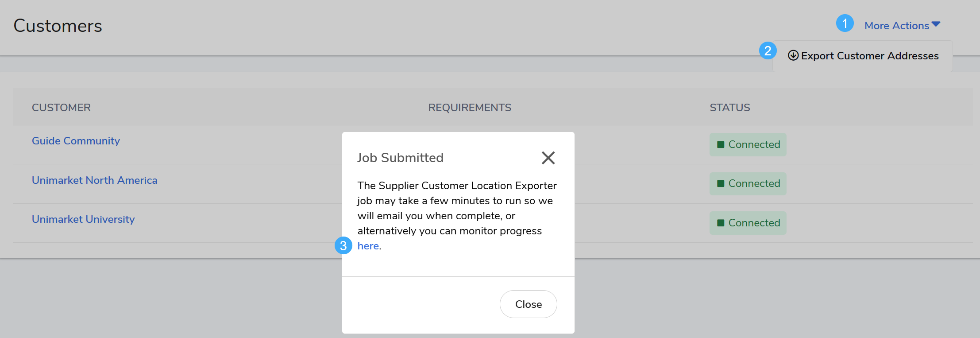The height and width of the screenshot is (338, 980).
Task: Click the blue step 3 marker
Action: click(x=343, y=245)
